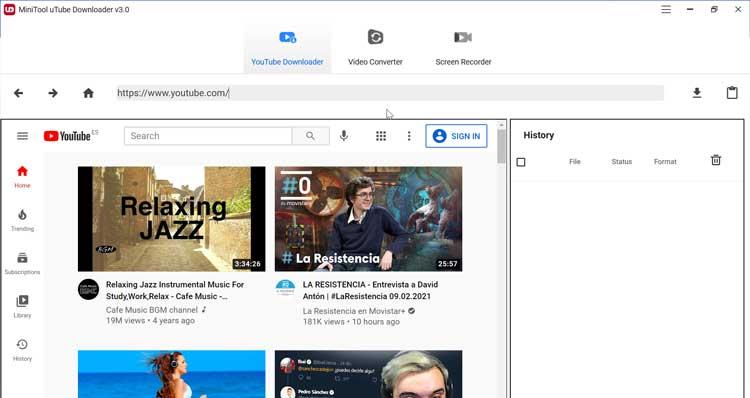Click the Status column header
Image resolution: width=750 pixels, height=398 pixels.
click(621, 162)
